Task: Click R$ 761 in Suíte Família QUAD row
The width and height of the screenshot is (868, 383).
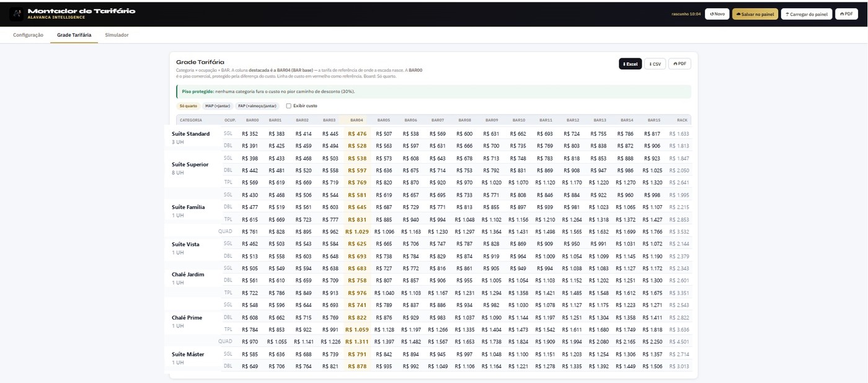Action: pyautogui.click(x=250, y=231)
